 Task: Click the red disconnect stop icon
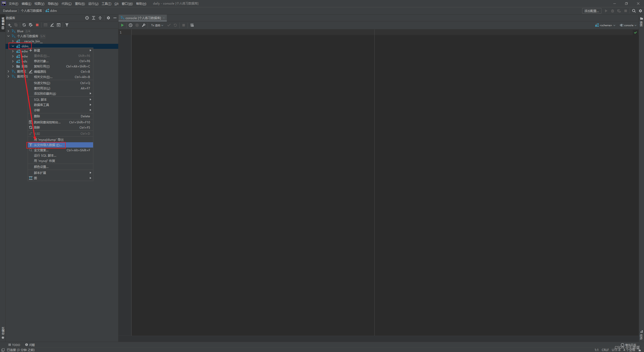click(37, 25)
